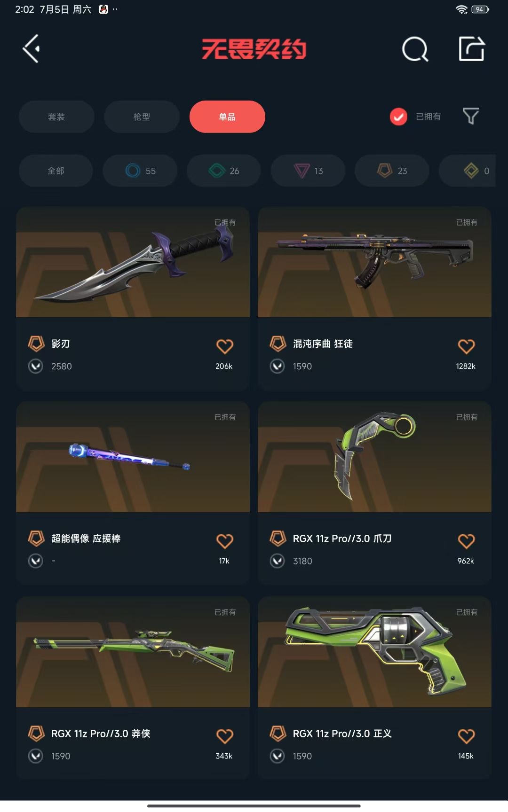Tap heart icon on 超能偶像 应援棒
Screen dimensions: 508x812
point(224,541)
